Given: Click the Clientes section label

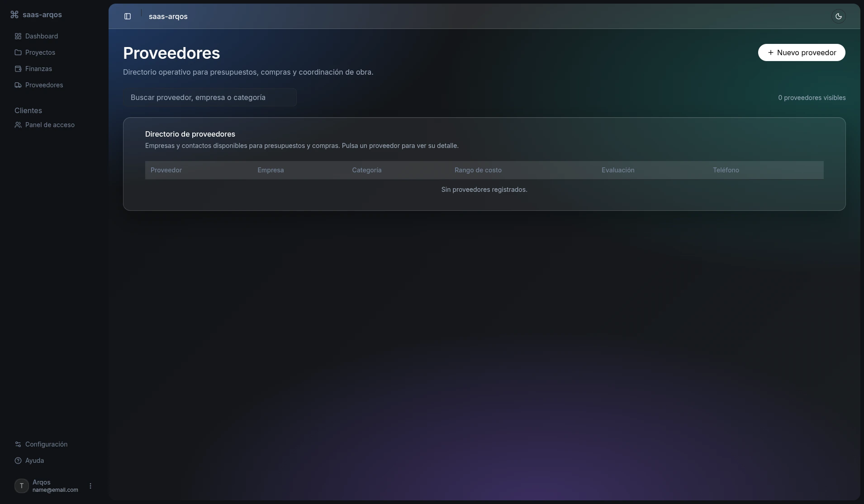Looking at the screenshot, I should 28,110.
